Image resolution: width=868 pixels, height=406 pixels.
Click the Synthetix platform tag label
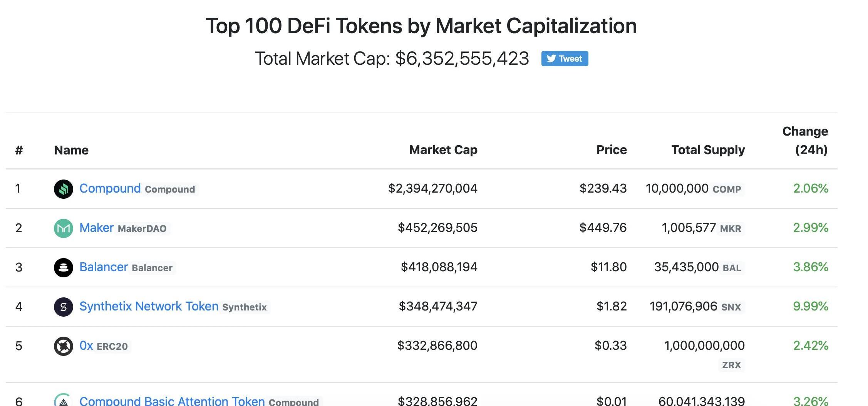(244, 307)
